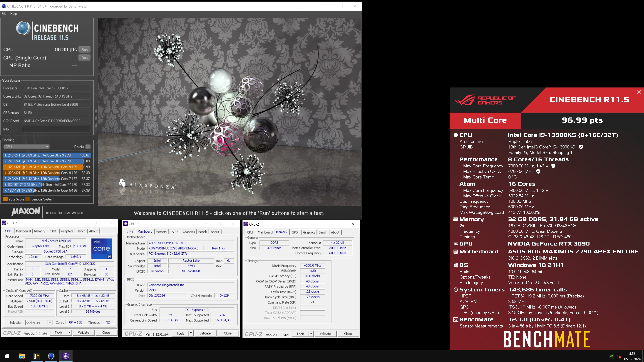This screenshot has width=644, height=362.
Task: Open Tools dropdown arrow in Mainboard window
Action: tap(191, 333)
